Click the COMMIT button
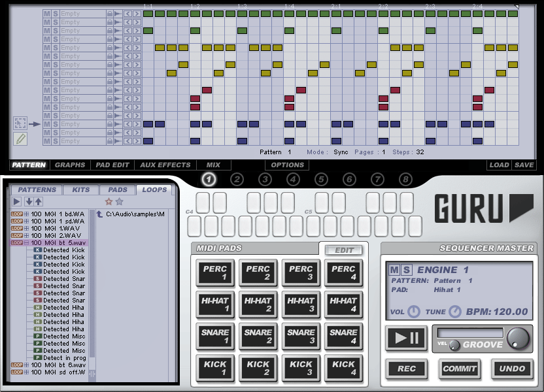Viewport: 544px width, 392px height. click(x=459, y=368)
